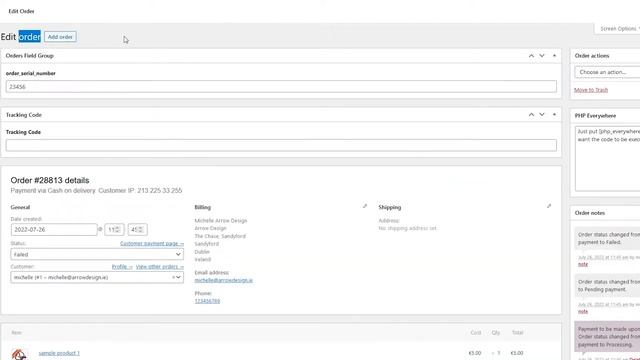Click the Order #28813 details heading
The image size is (640, 360).
(x=50, y=180)
